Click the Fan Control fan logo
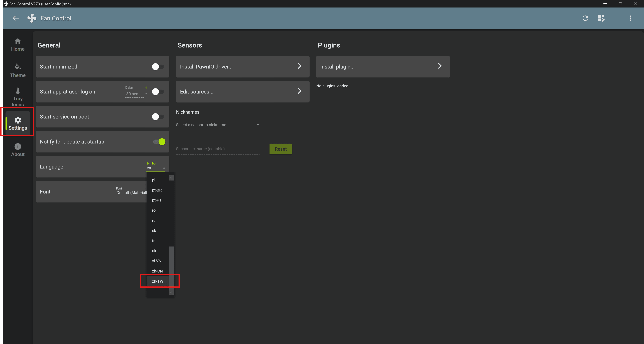This screenshot has width=644, height=344. click(32, 18)
